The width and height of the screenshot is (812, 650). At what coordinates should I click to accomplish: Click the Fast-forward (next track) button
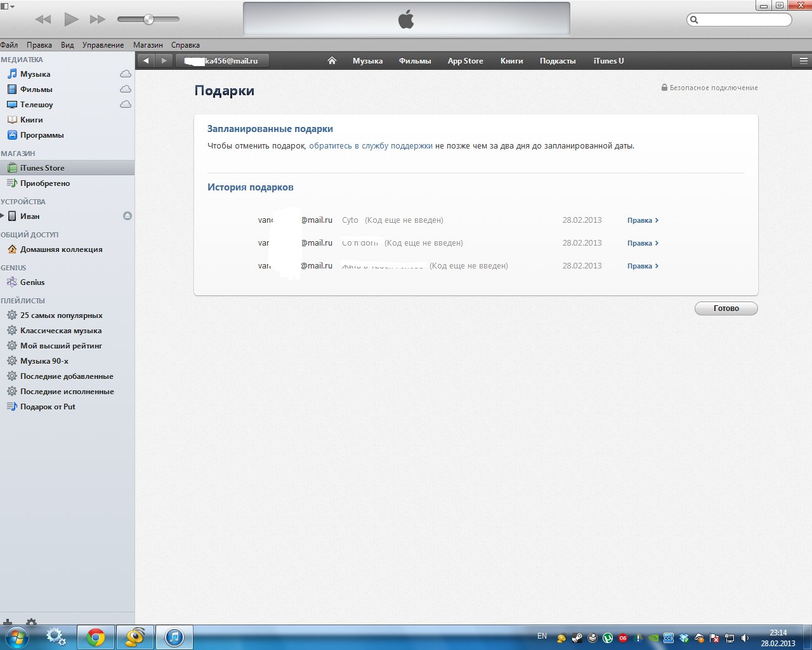click(x=98, y=19)
